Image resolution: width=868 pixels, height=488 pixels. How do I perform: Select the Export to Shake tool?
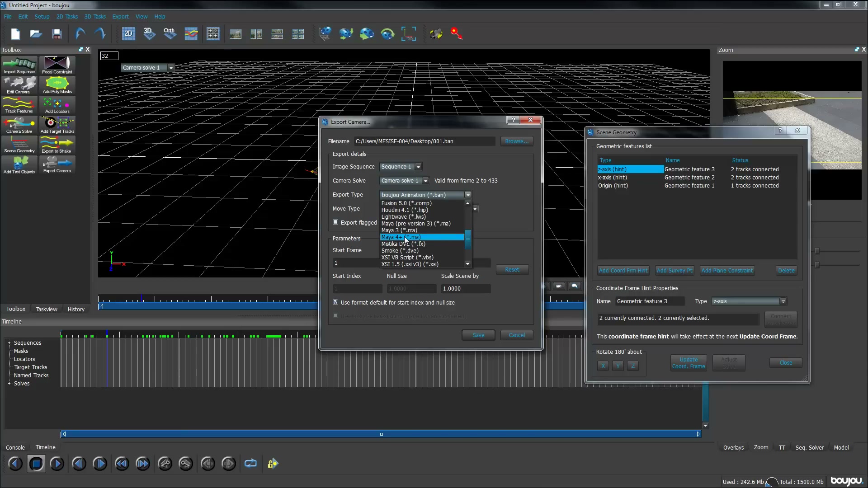coord(57,145)
